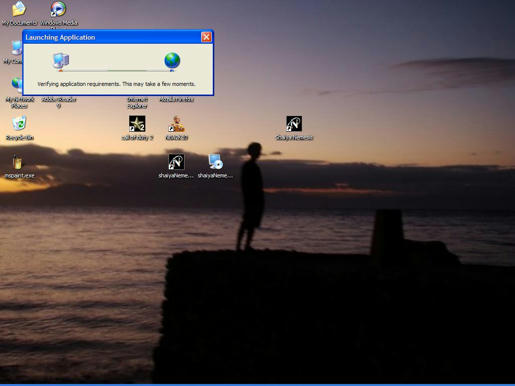
Task: Open the My Documents folder icon
Action: click(x=19, y=9)
